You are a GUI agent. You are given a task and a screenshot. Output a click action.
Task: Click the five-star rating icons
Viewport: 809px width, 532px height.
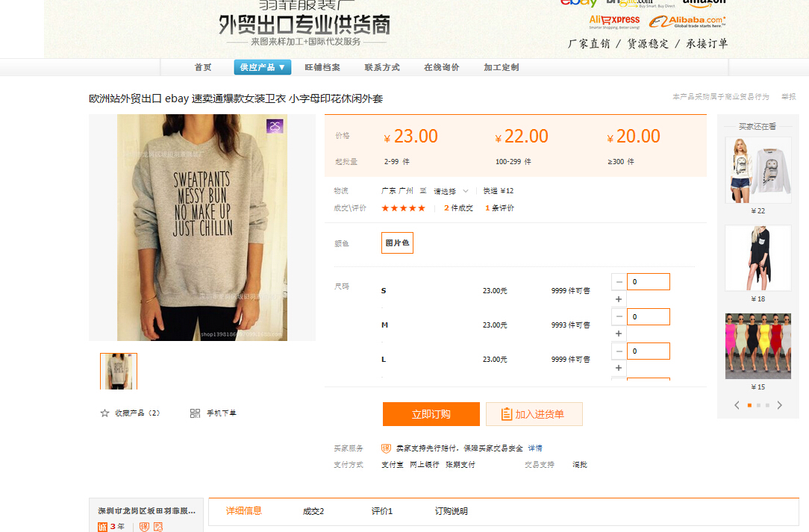click(403, 208)
